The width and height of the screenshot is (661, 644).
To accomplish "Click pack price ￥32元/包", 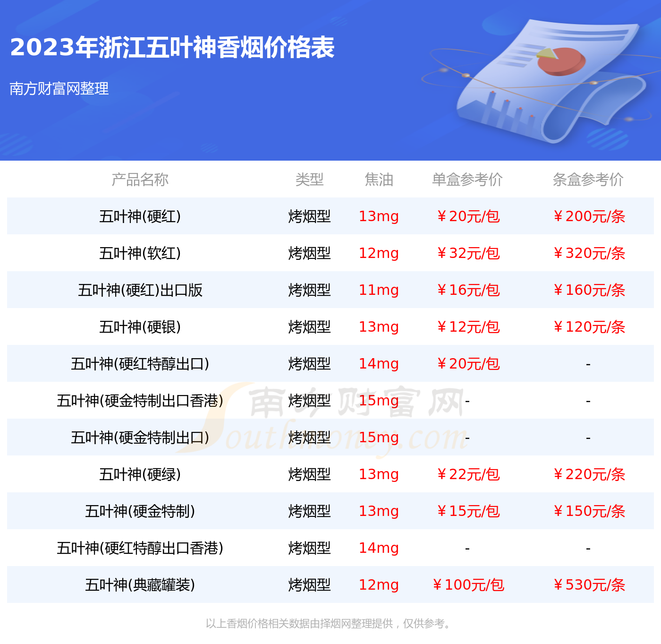I will pyautogui.click(x=467, y=253).
